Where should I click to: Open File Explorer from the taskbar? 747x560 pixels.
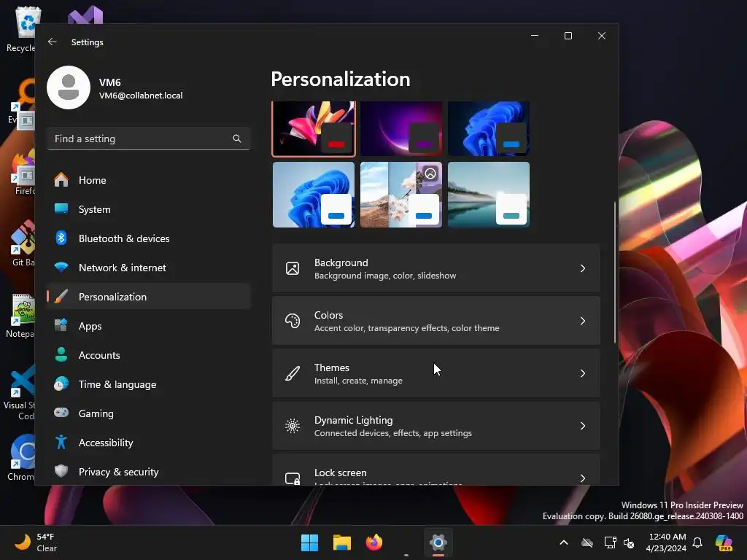tap(342, 542)
